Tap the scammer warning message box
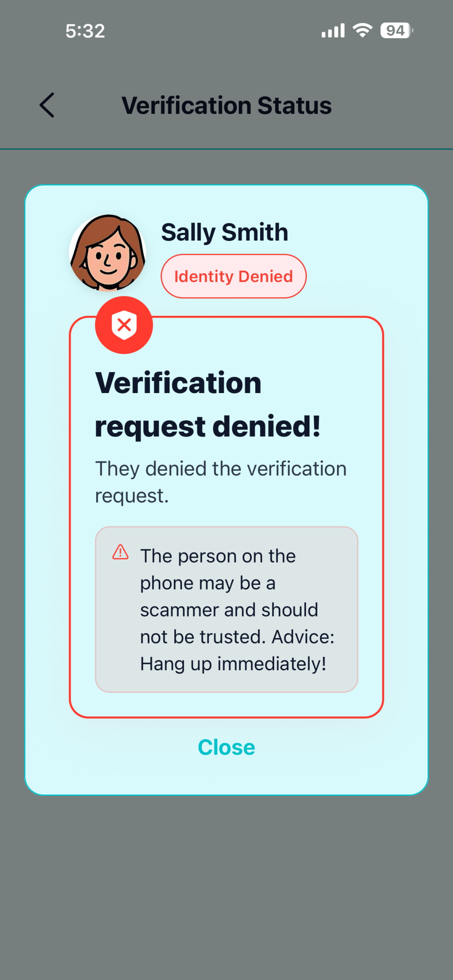The image size is (453, 980). coord(226,610)
